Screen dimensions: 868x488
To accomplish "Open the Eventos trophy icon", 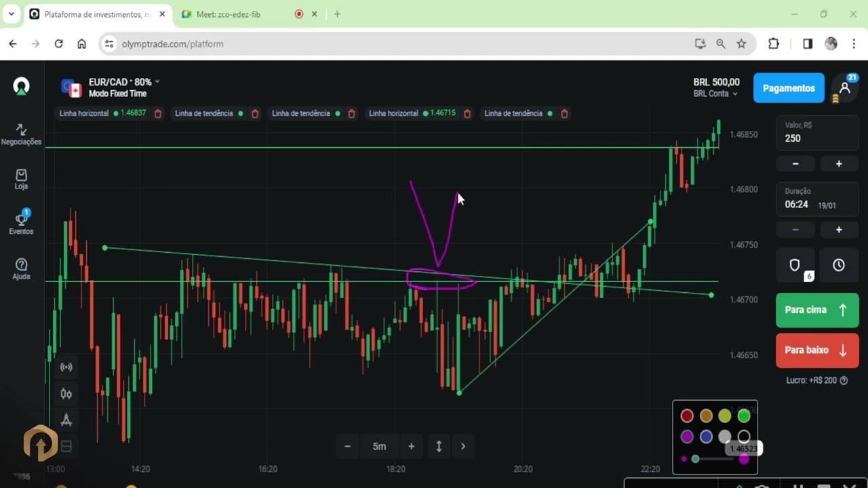I will [21, 222].
